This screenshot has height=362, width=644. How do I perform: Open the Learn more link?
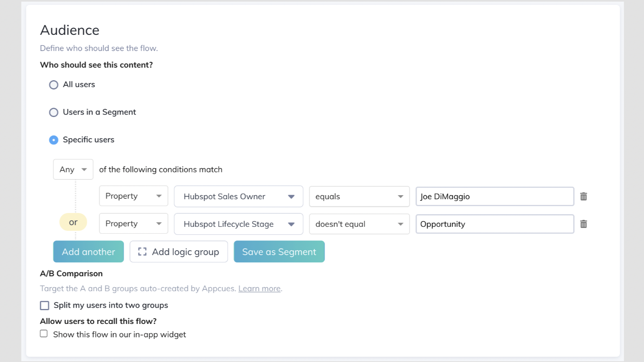coord(259,288)
